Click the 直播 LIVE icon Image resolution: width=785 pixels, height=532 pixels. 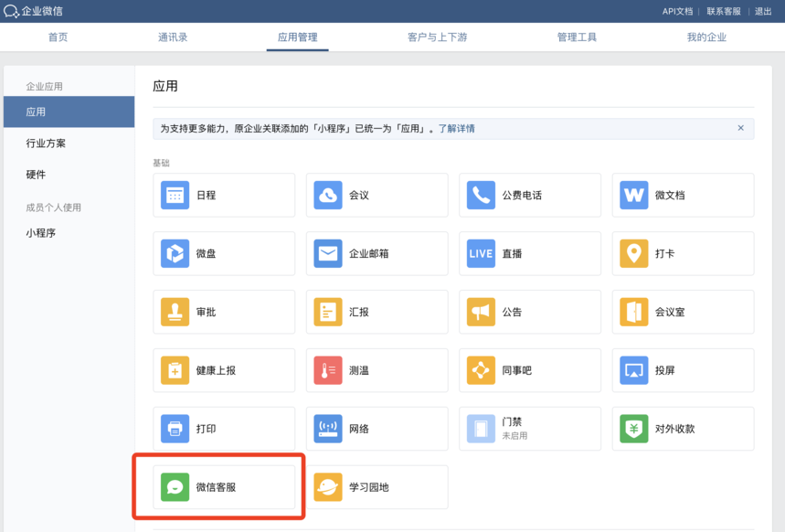click(x=481, y=253)
